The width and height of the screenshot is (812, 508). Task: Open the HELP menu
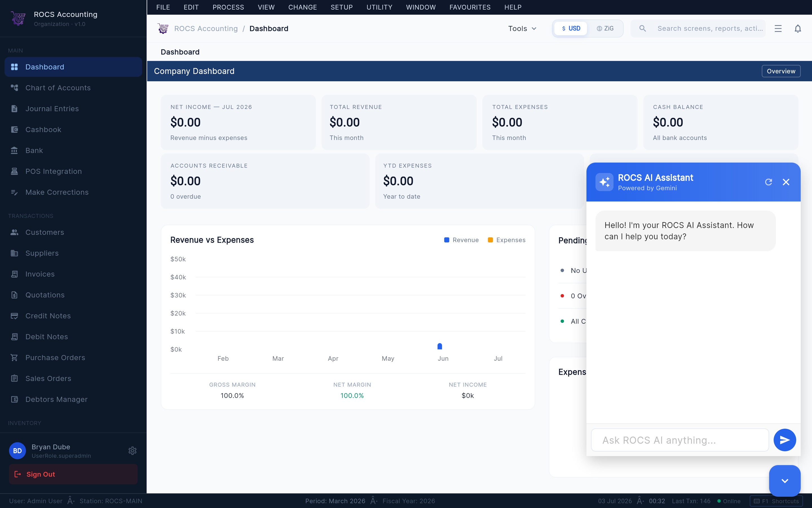tap(513, 7)
